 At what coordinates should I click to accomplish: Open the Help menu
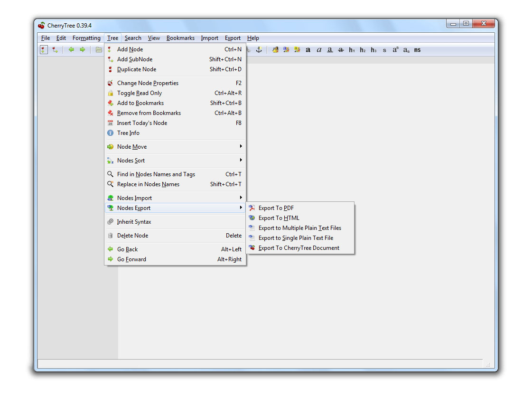click(253, 38)
